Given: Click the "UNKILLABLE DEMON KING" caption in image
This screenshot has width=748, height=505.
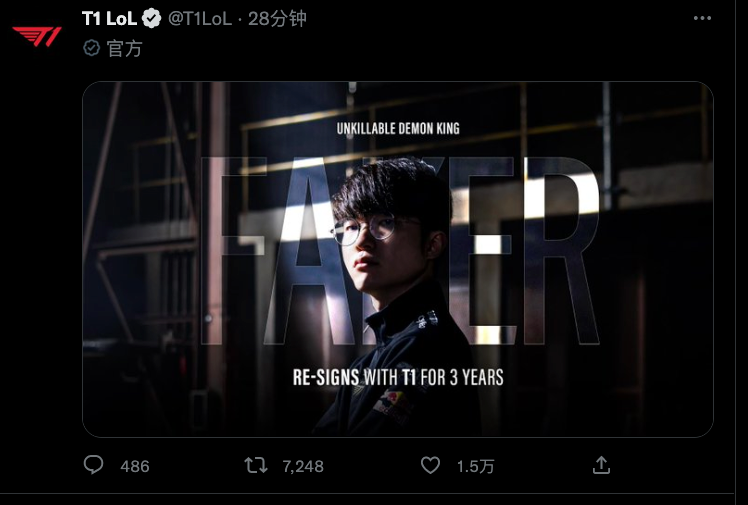Looking at the screenshot, I should [x=397, y=128].
